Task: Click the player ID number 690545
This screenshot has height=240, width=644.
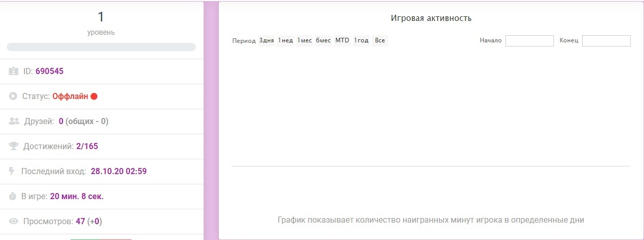Action: click(50, 71)
